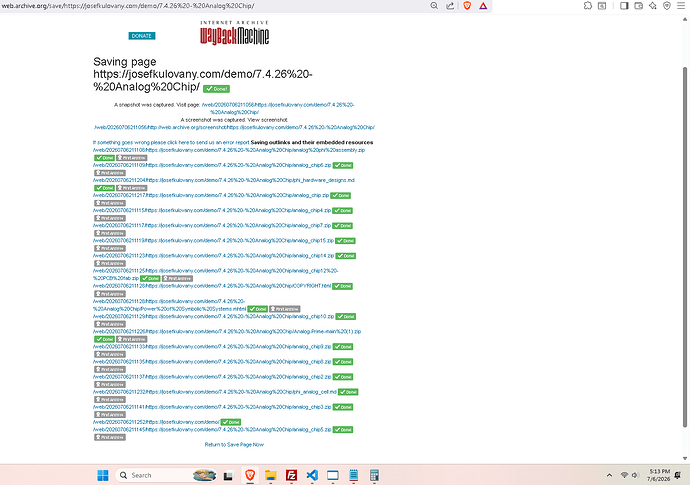The width and height of the screenshot is (690, 485).
Task: Open the browser hamburger main menu
Action: coord(680,6)
